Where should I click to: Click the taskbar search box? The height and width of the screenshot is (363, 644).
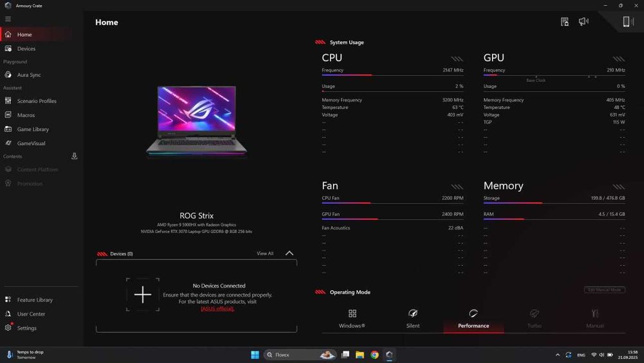click(300, 355)
